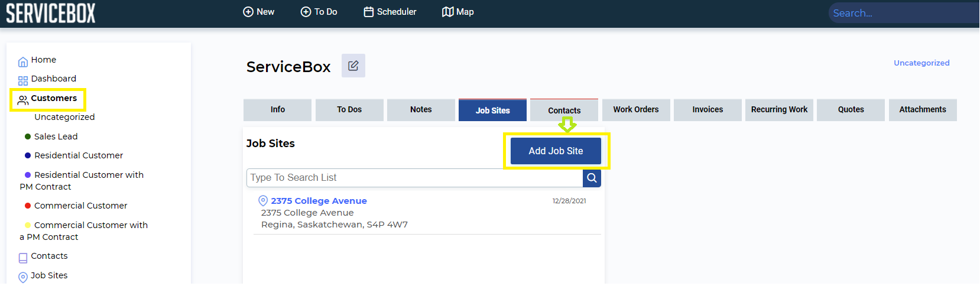Click the Add Job Site button
Viewport: 980px width, 286px height.
[556, 151]
